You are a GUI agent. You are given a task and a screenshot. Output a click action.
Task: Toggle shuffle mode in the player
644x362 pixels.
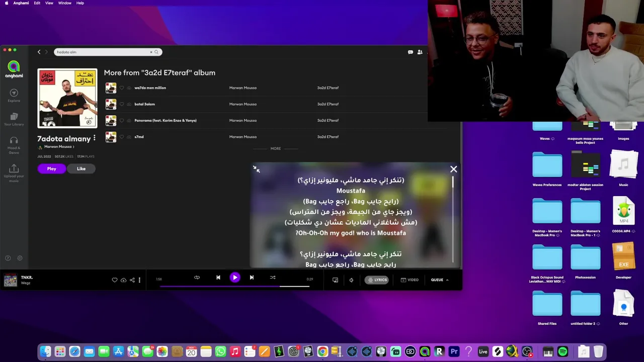[273, 278]
